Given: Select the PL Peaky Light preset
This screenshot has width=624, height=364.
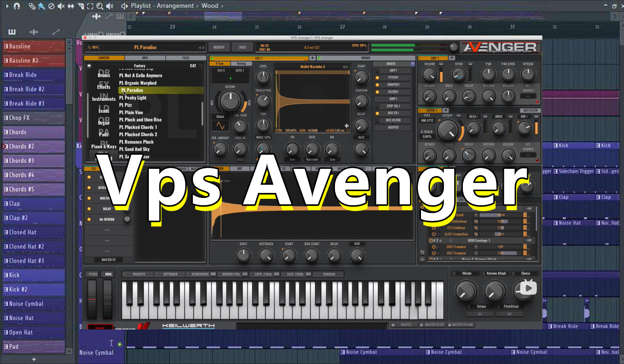Looking at the screenshot, I should 133,98.
